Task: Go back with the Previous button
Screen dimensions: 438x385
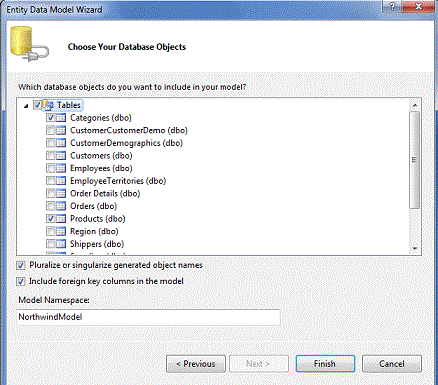Action: [x=196, y=364]
